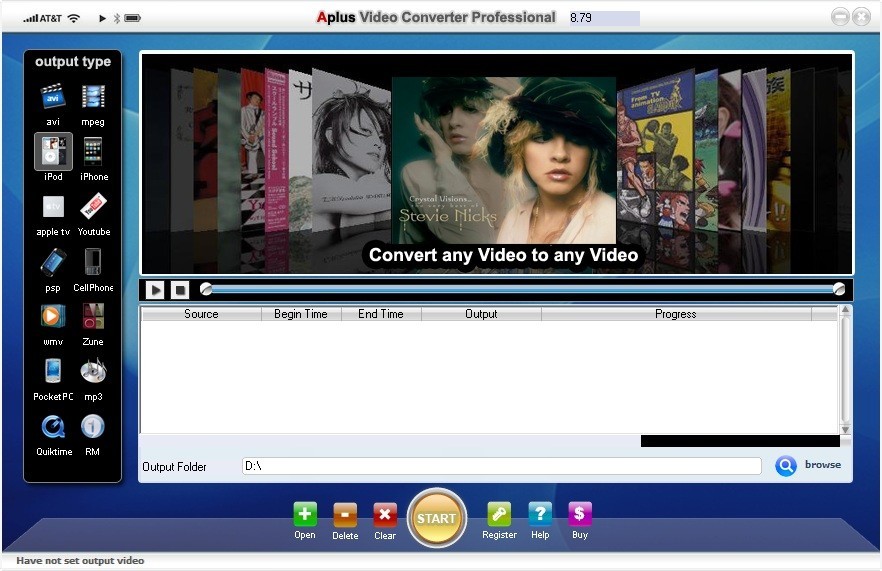The width and height of the screenshot is (882, 571).
Task: Choose the mpeg output format
Action: (93, 97)
